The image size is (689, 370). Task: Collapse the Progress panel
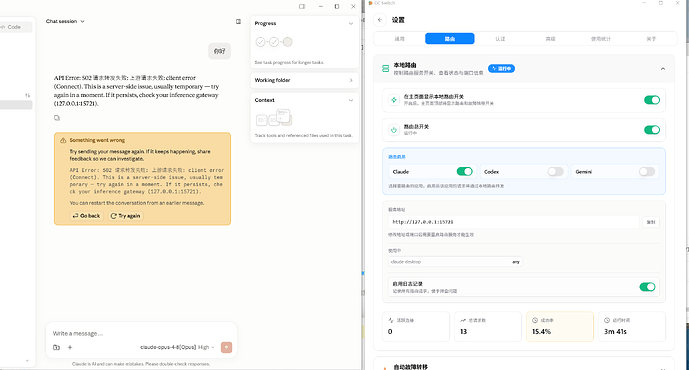click(x=351, y=23)
